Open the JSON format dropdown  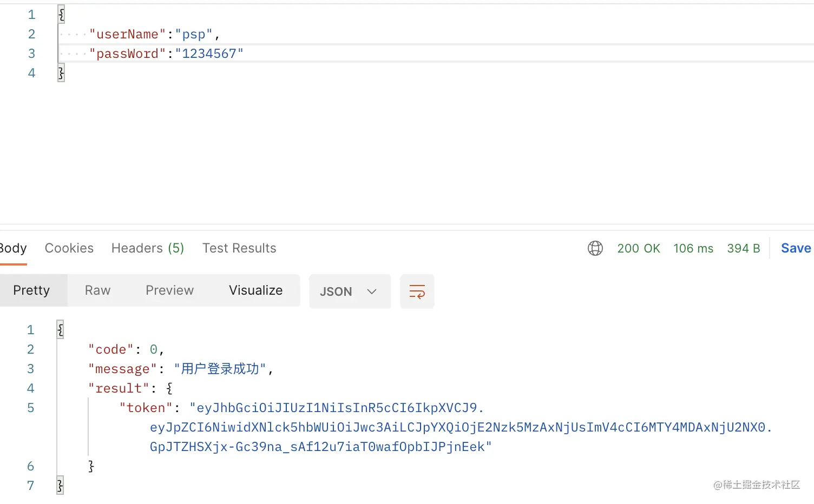pyautogui.click(x=350, y=291)
